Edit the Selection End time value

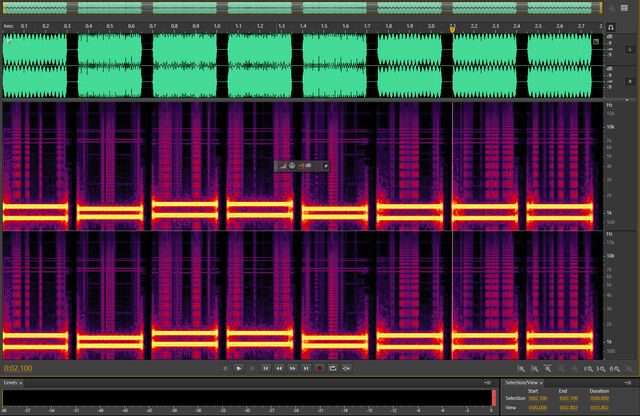point(569,398)
